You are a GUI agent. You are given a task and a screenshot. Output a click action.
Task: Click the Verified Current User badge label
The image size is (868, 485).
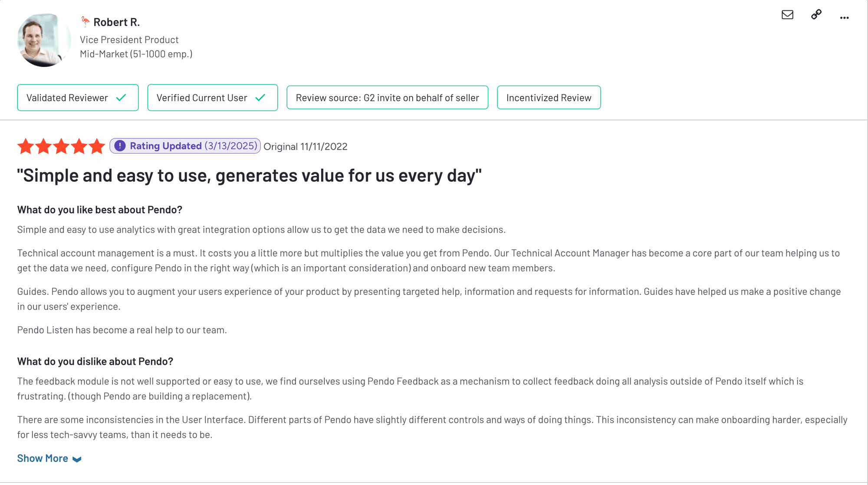tap(202, 98)
